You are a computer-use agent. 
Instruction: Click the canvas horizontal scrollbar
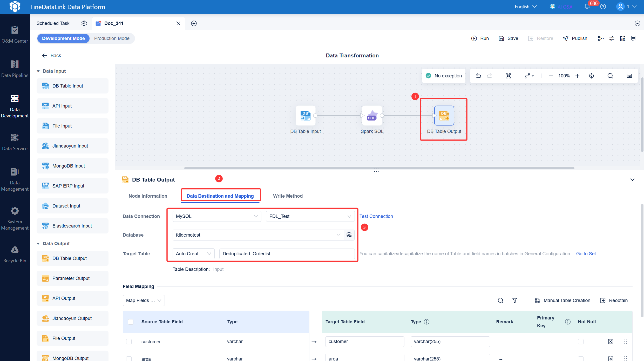pyautogui.click(x=379, y=168)
